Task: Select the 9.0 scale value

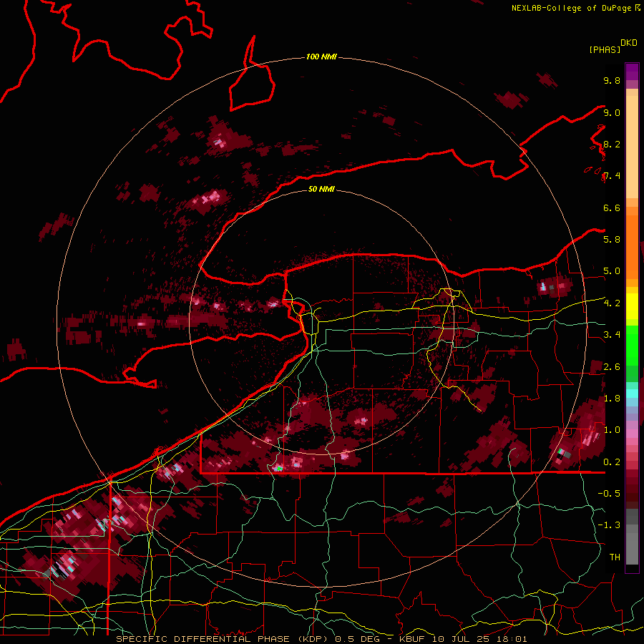Action: tap(612, 112)
